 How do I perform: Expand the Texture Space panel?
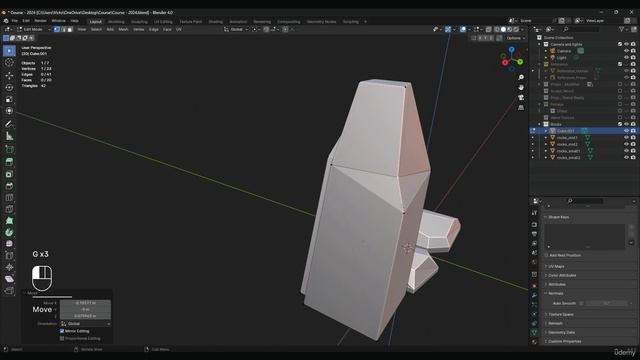[561, 314]
